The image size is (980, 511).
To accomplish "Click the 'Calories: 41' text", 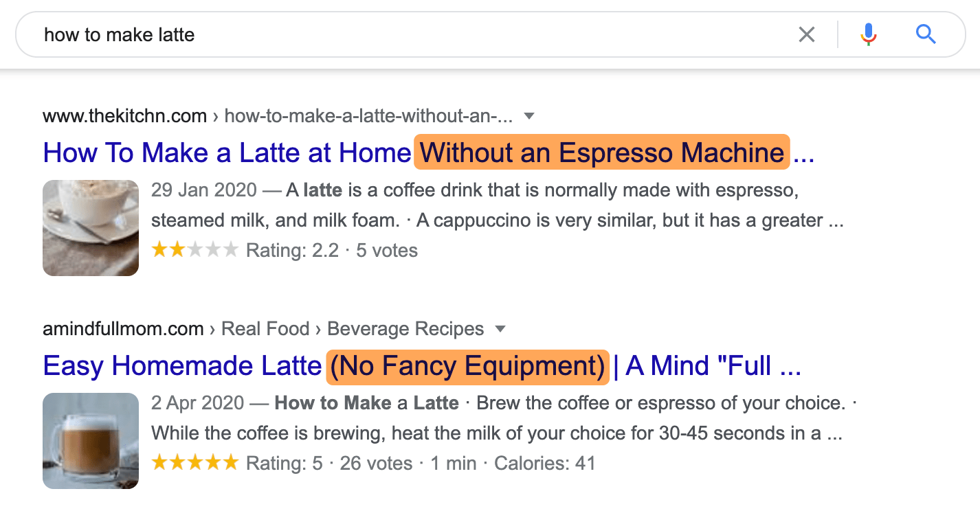I will [545, 463].
